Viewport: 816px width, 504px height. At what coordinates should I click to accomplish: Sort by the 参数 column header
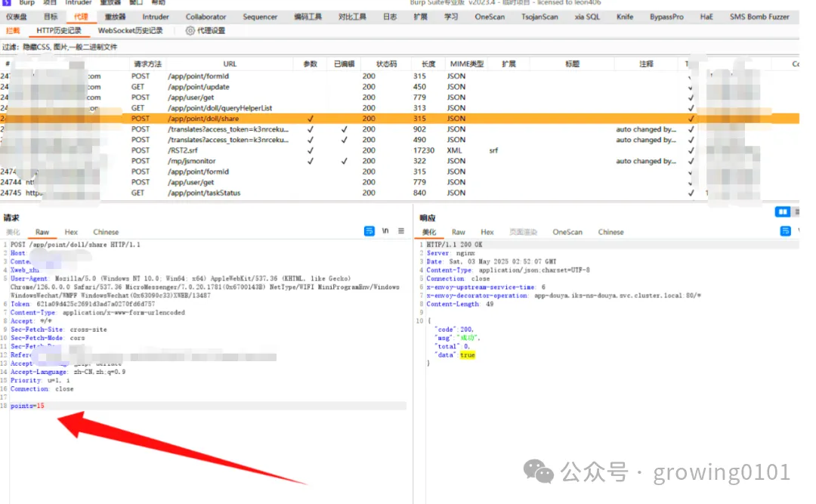[x=311, y=64]
